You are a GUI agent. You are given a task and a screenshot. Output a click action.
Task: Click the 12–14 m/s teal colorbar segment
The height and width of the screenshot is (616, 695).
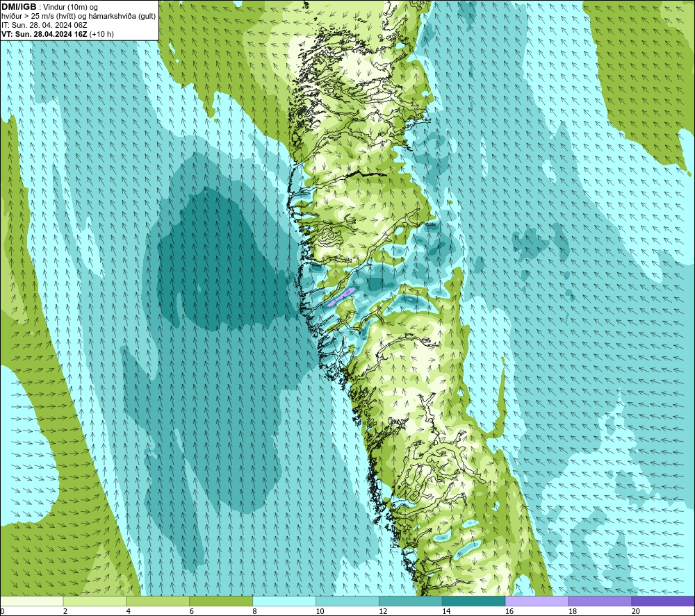411,601
